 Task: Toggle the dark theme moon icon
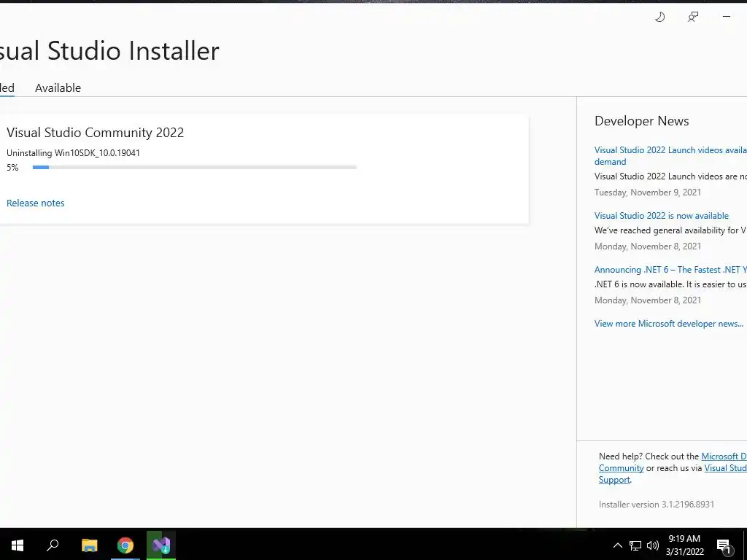(x=659, y=17)
